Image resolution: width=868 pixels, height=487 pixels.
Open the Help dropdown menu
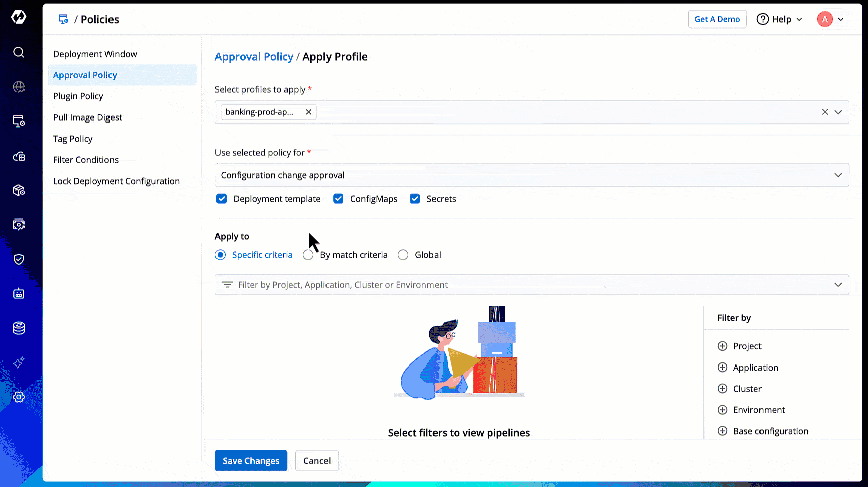point(780,19)
